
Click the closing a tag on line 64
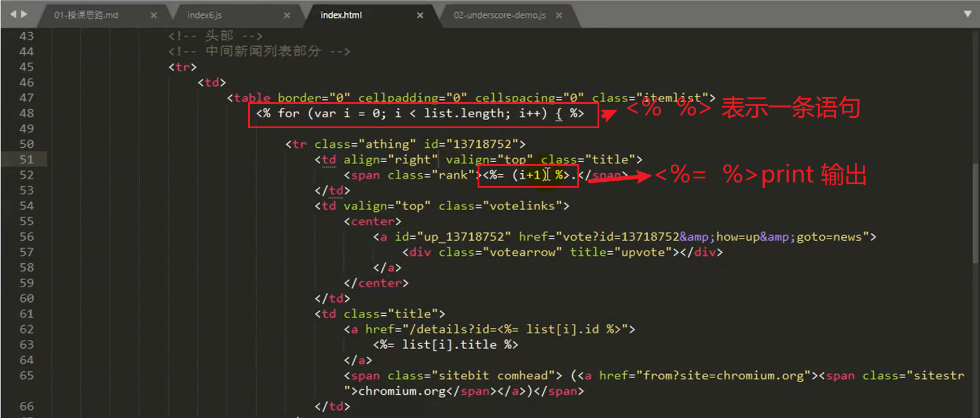point(358,360)
